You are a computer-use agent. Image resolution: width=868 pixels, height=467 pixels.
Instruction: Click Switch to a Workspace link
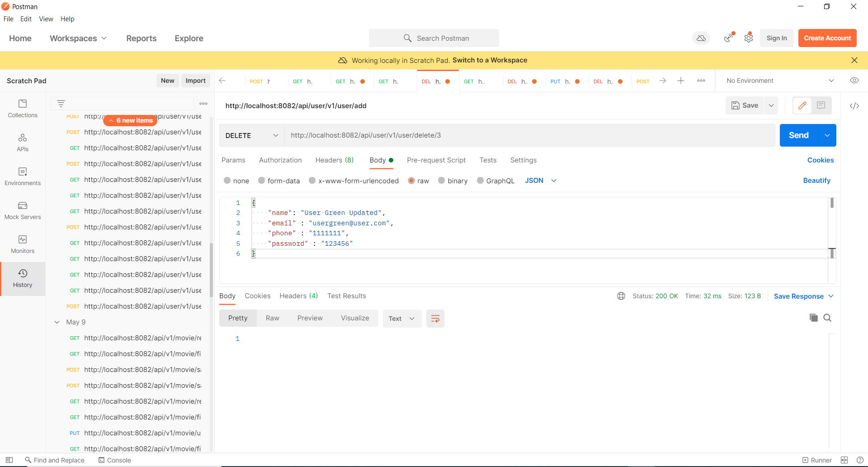pos(490,60)
